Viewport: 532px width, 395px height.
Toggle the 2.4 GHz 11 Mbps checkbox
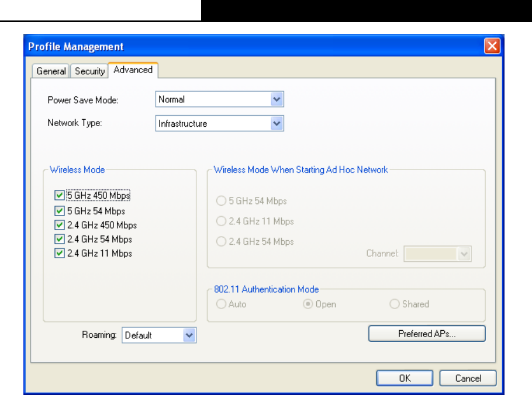[60, 253]
